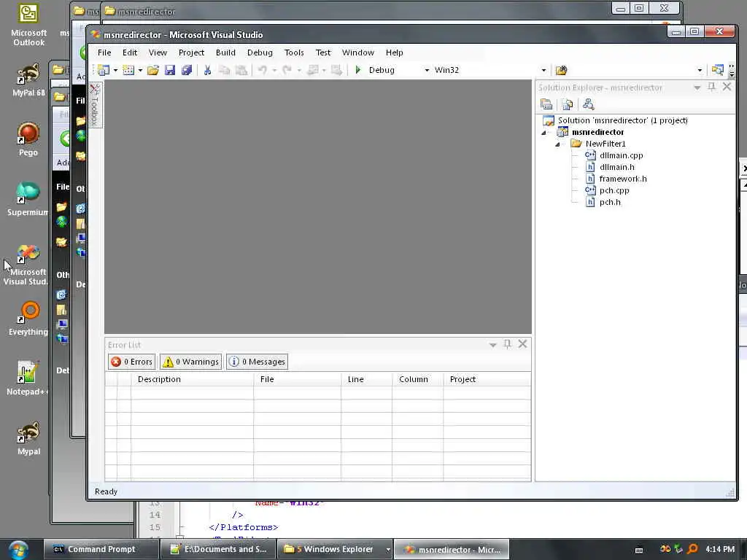Viewport: 747px width, 560px height.
Task: Click the View Class Diagram icon in Solution Explorer
Action: [x=589, y=104]
